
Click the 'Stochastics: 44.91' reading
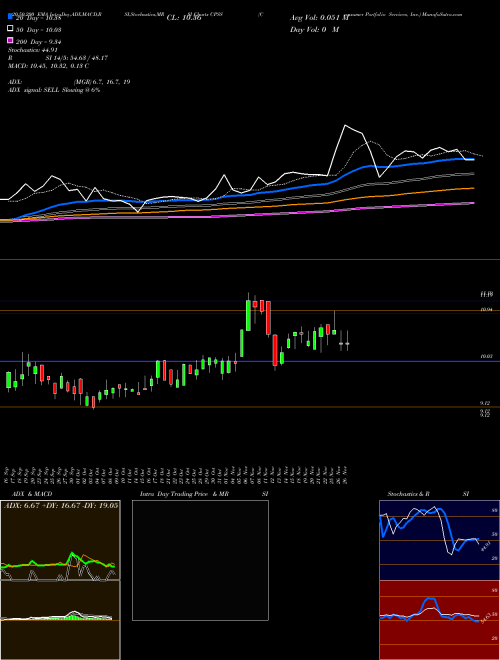(x=32, y=50)
